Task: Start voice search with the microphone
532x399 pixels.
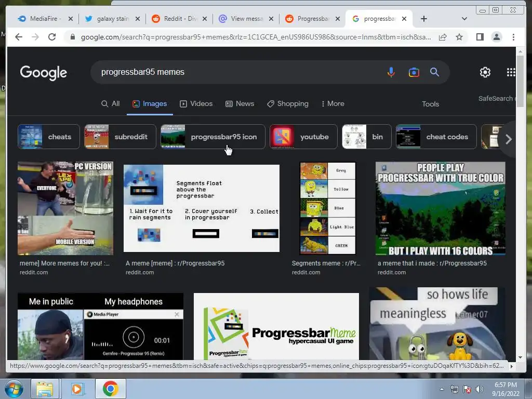Action: 391,72
